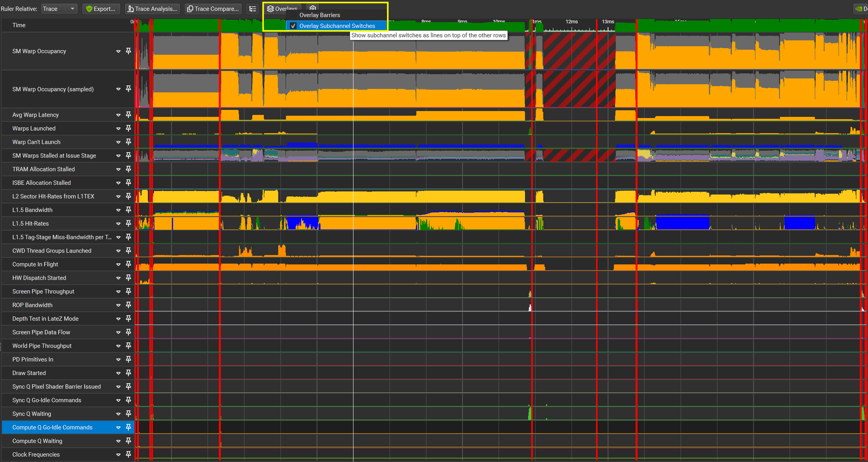Expand the Sync Q Waiting row options

(118, 413)
